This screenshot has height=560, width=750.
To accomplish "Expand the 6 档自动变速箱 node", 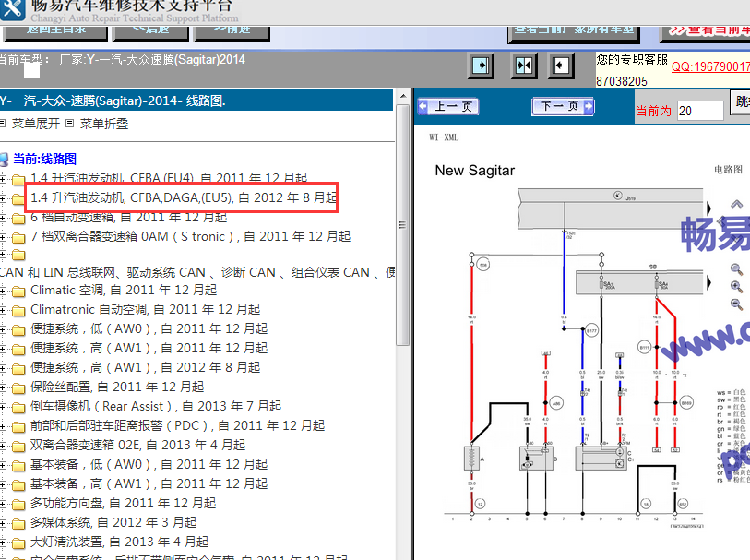I will [x=3, y=218].
